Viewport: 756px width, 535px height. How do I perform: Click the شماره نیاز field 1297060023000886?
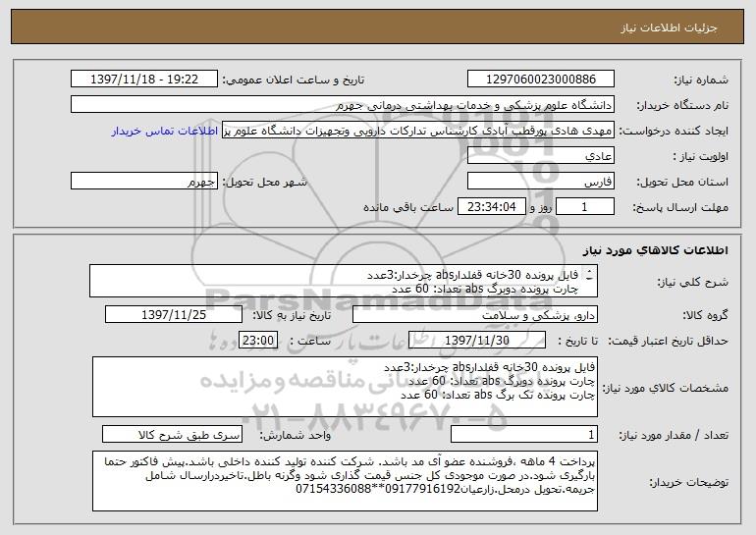click(540, 79)
